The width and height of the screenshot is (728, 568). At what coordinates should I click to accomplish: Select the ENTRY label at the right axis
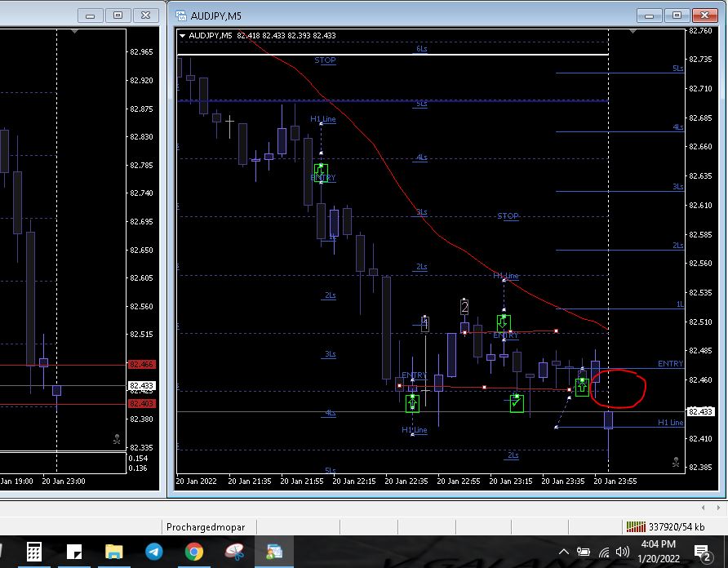(x=670, y=364)
